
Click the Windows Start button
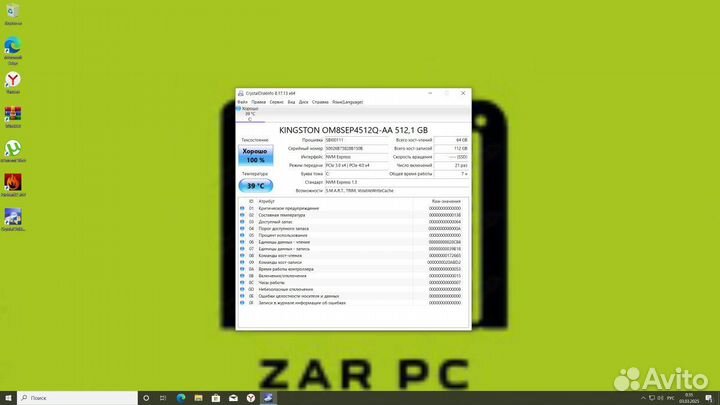point(8,398)
